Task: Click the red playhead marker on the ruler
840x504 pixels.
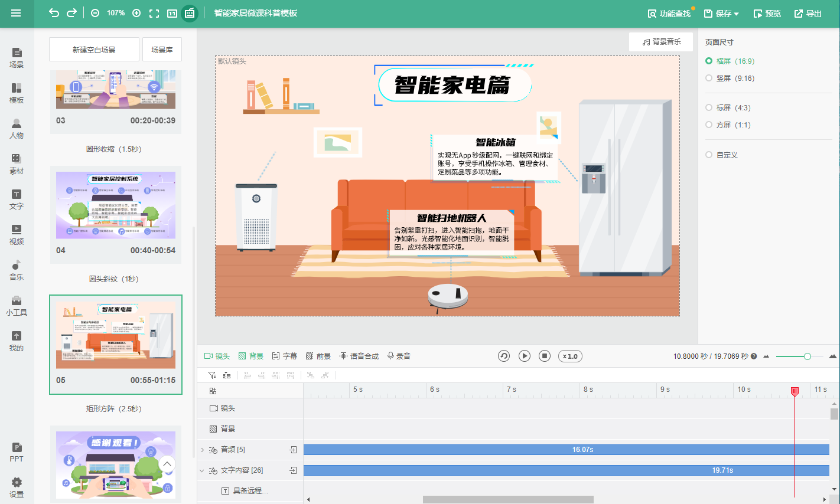Action: [795, 391]
